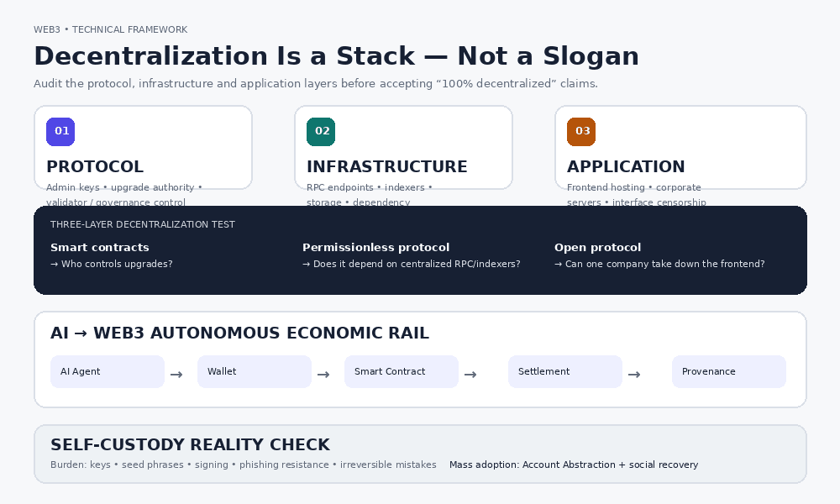
Task: Select the AI Agent step box
Action: pos(108,372)
